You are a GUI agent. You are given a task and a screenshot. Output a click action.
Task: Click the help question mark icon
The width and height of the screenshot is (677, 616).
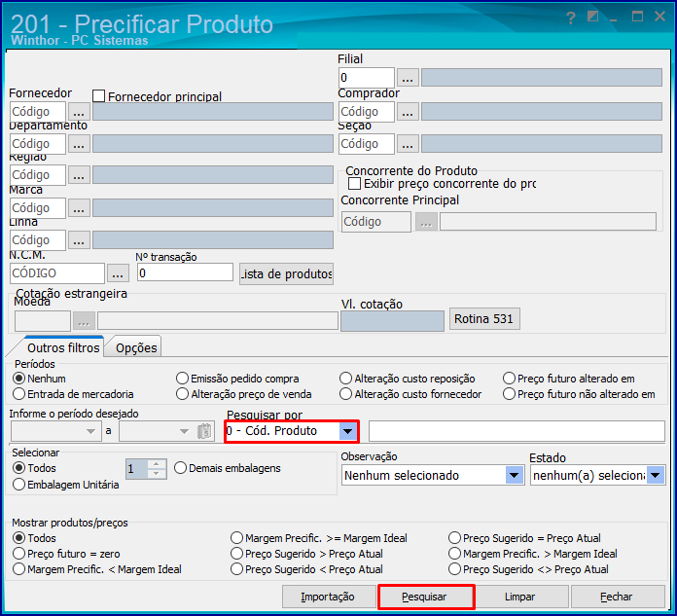[571, 18]
